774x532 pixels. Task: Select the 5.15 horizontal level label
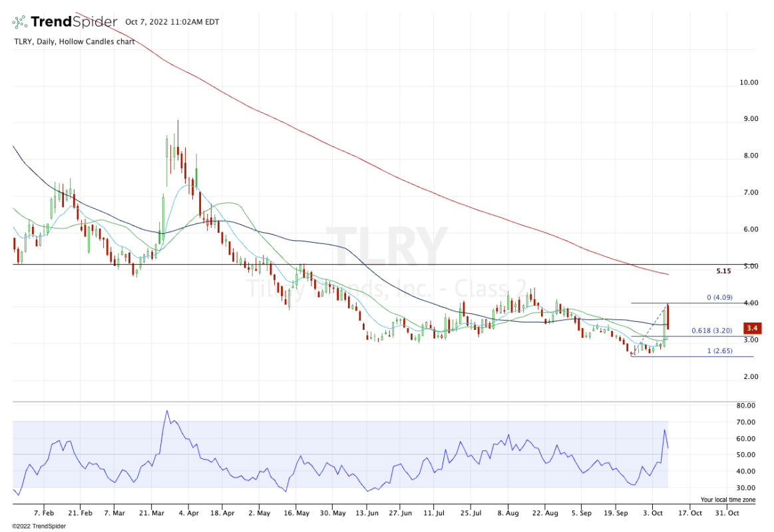[x=723, y=271]
